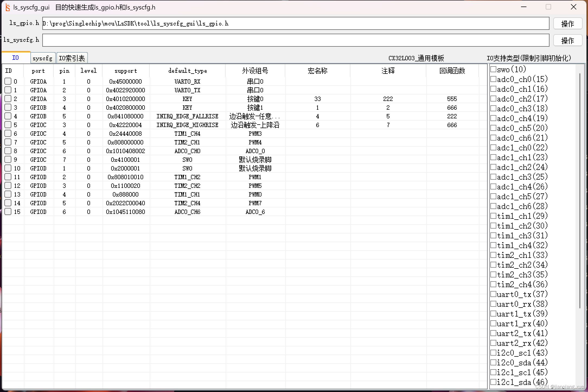Enable the swo(10) IO type checkbox

(493, 69)
